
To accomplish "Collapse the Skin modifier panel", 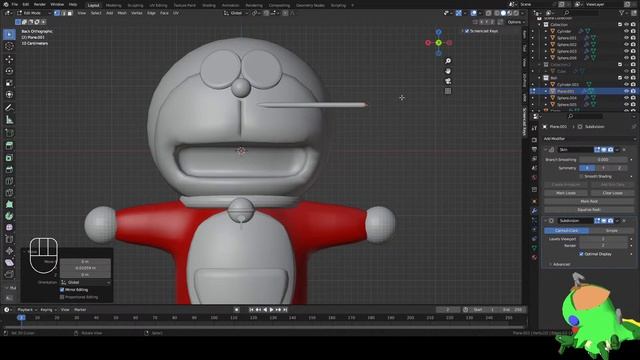I will pyautogui.click(x=546, y=150).
